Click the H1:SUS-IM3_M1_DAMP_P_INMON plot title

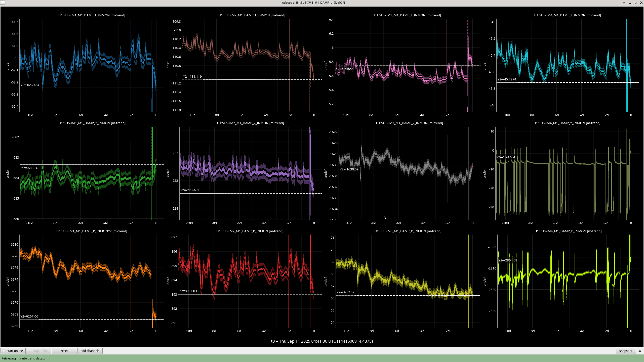(x=408, y=231)
